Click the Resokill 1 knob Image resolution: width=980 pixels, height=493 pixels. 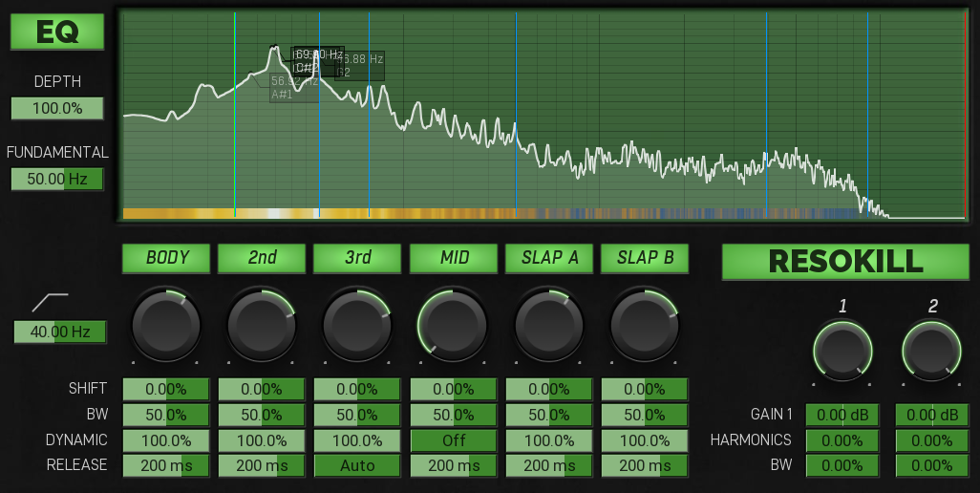click(842, 351)
